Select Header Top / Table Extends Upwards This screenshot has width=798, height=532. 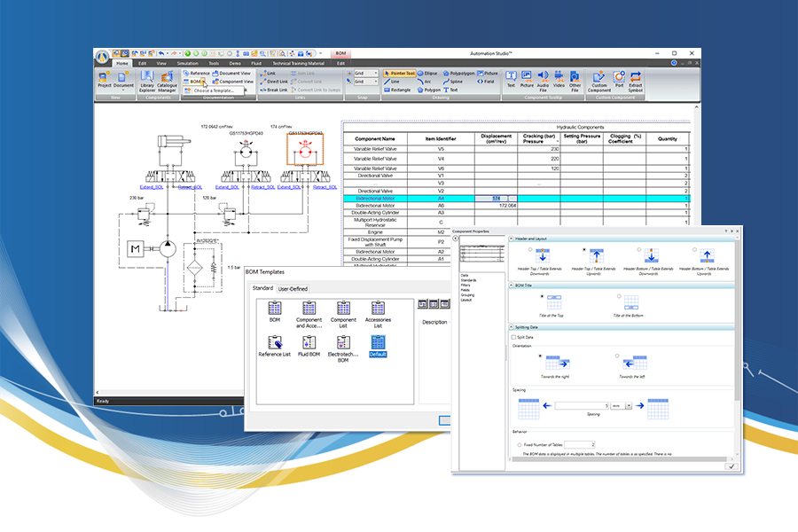click(583, 250)
